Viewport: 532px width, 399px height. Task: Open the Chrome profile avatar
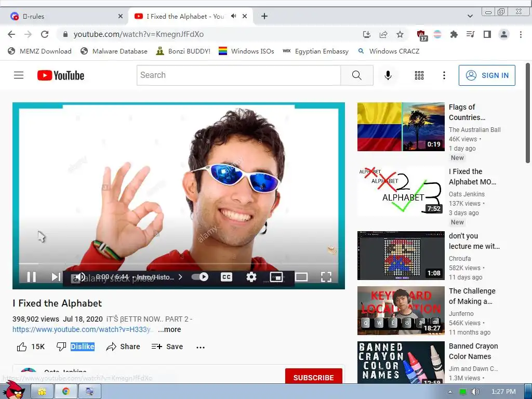(504, 34)
